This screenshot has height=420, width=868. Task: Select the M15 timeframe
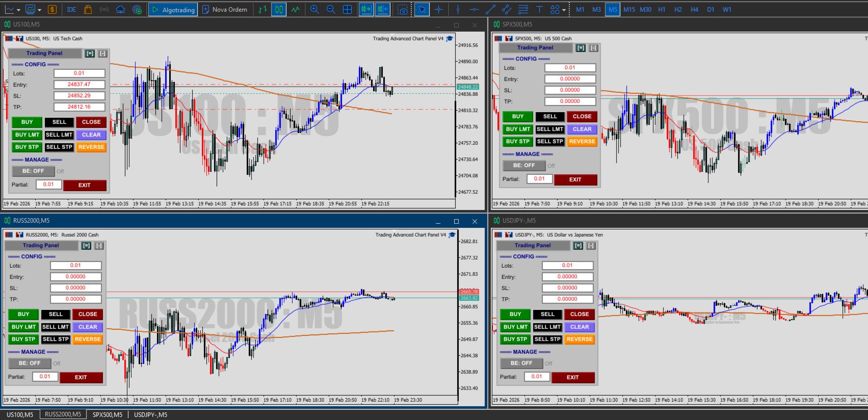[629, 10]
